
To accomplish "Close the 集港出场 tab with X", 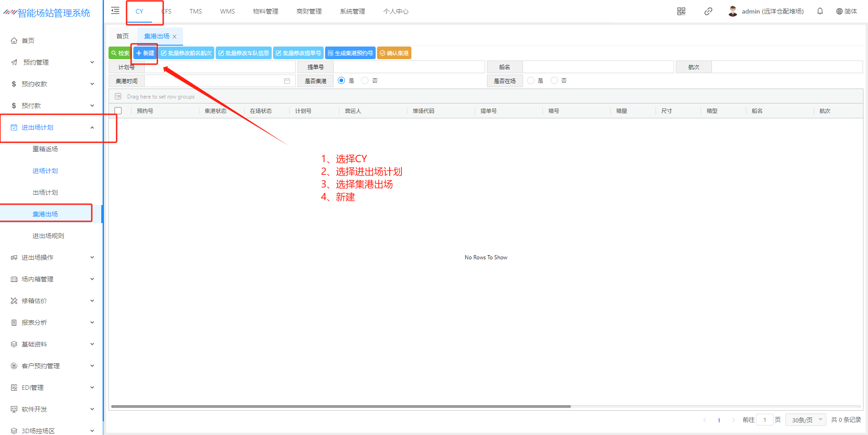I will [175, 37].
